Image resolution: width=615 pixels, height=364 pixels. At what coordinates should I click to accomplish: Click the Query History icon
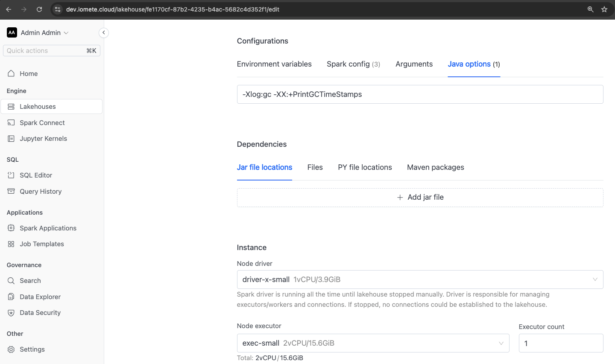coord(11,191)
